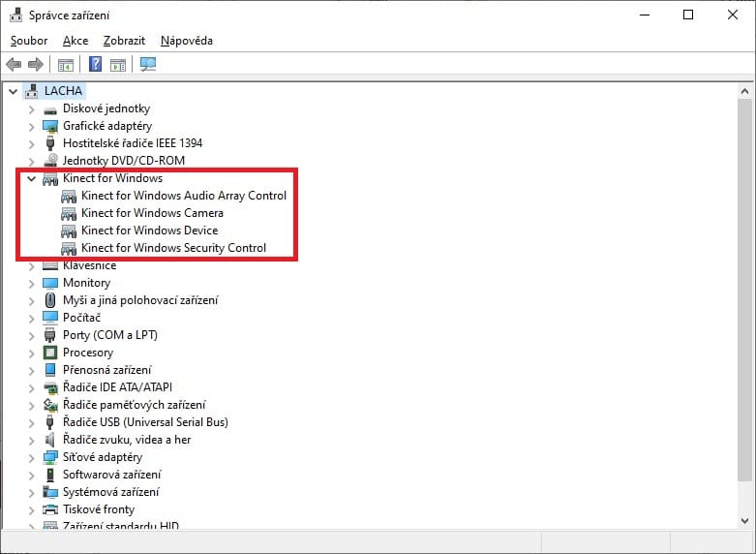Select the Jednotky DVD/CD-ROM label
The height and width of the screenshot is (554, 756).
pos(124,160)
